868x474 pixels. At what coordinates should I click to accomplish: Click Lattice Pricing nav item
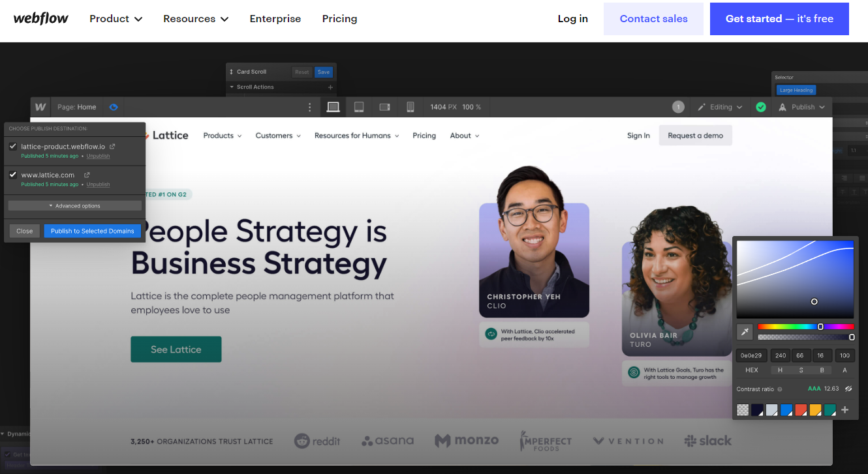424,136
